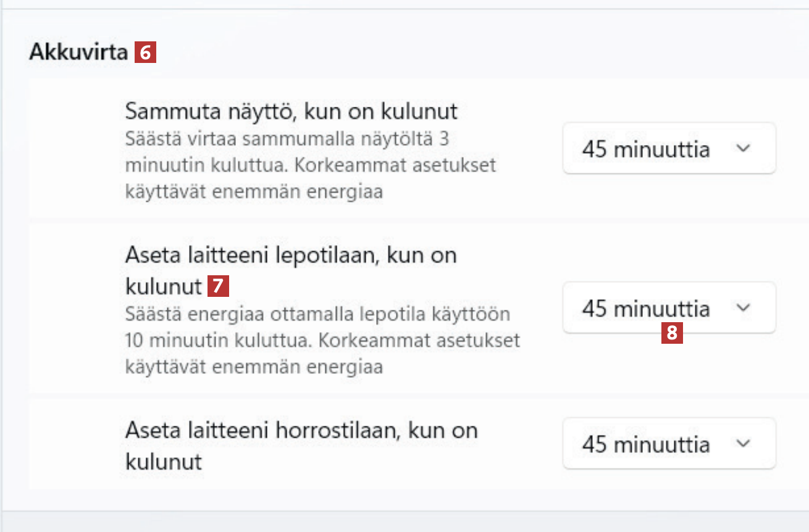Click "käyttävät enemmän energiaa" under lepotila description
The height and width of the screenshot is (532, 809).
coord(253,367)
